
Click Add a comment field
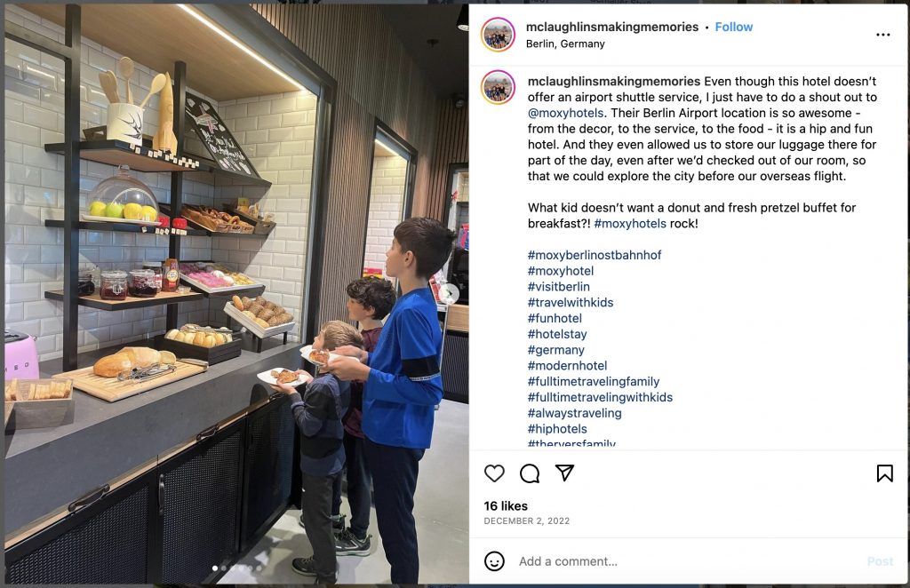[688, 561]
